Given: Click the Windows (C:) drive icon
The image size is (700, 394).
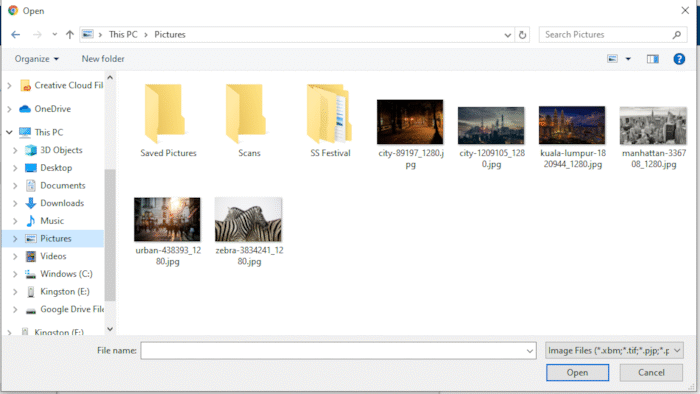Looking at the screenshot, I should (31, 274).
